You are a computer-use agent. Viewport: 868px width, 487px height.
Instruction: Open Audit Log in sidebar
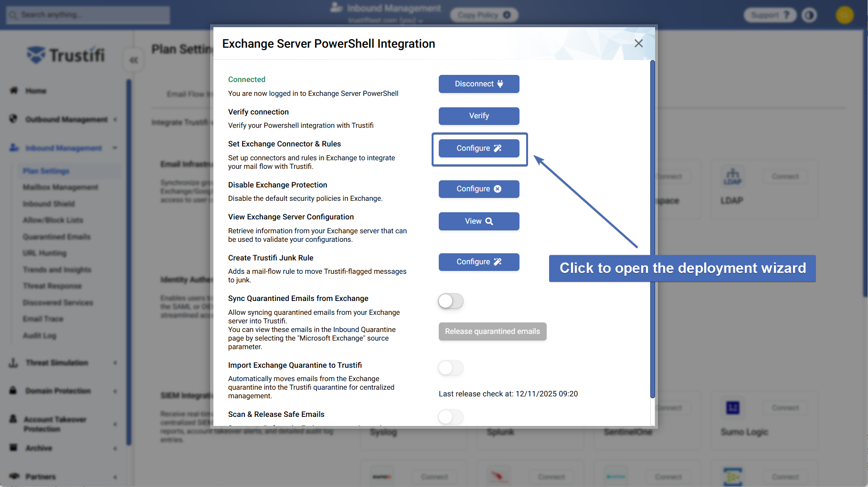[x=40, y=336]
